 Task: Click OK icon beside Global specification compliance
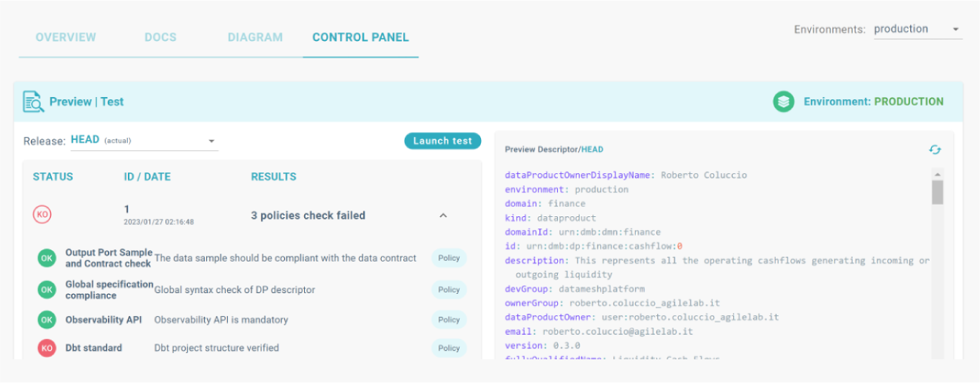[x=47, y=290]
